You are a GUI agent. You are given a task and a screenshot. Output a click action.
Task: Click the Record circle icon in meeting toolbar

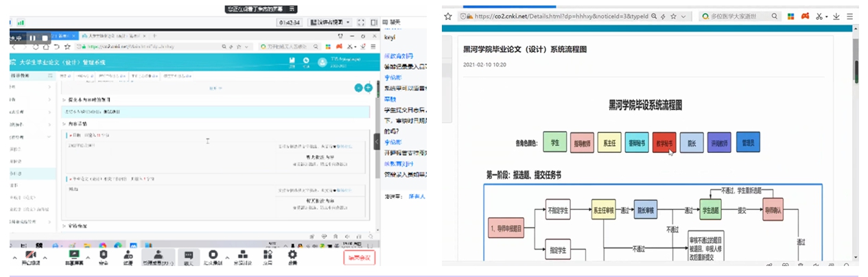click(x=213, y=254)
